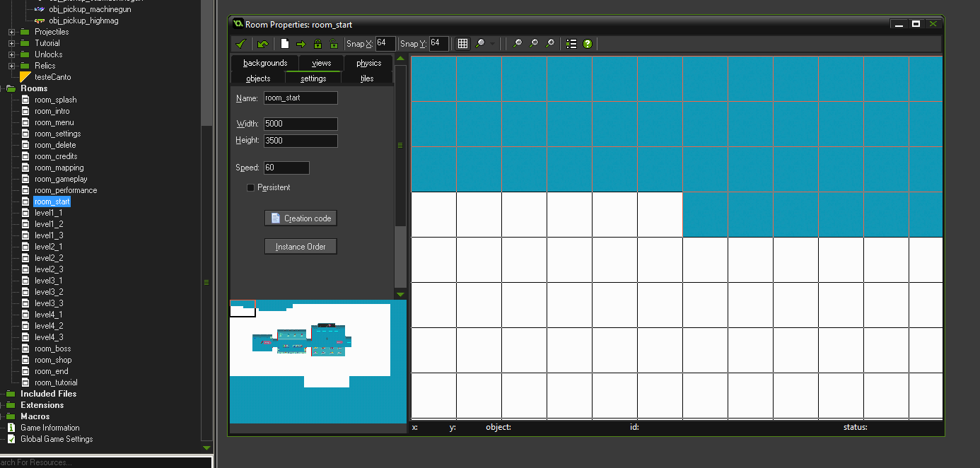Select the Rooms folder
The image size is (980, 468).
(x=34, y=88)
